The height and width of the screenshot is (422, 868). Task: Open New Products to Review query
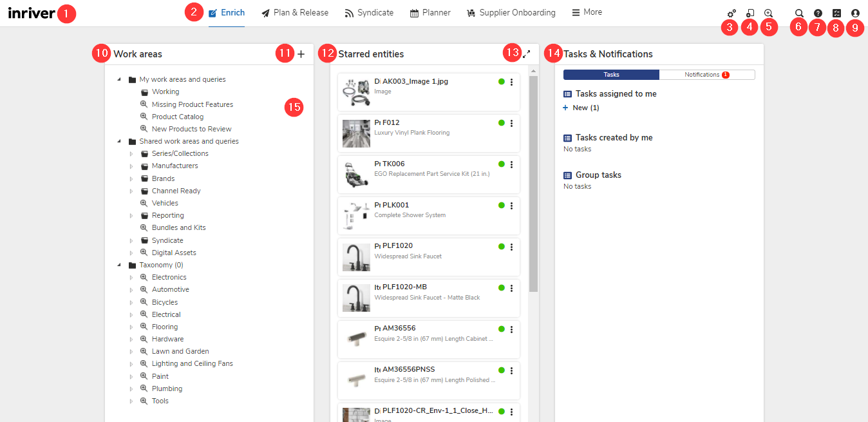click(192, 129)
